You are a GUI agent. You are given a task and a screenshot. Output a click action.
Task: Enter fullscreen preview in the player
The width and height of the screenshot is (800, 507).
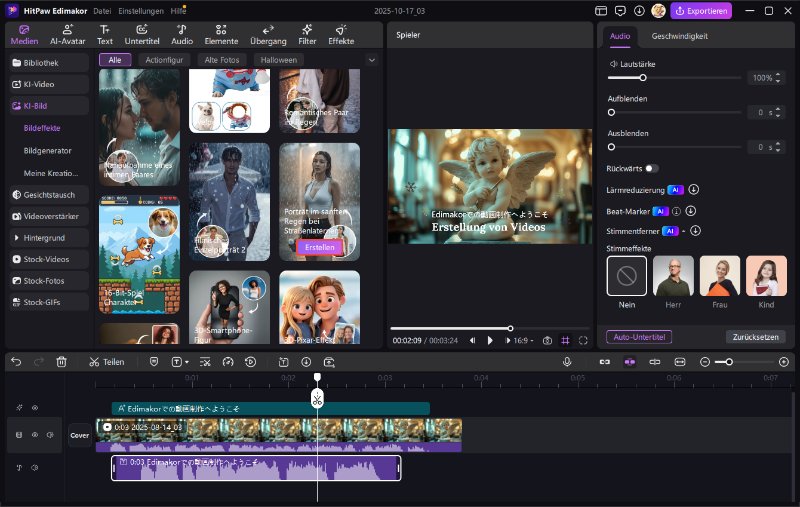[582, 340]
